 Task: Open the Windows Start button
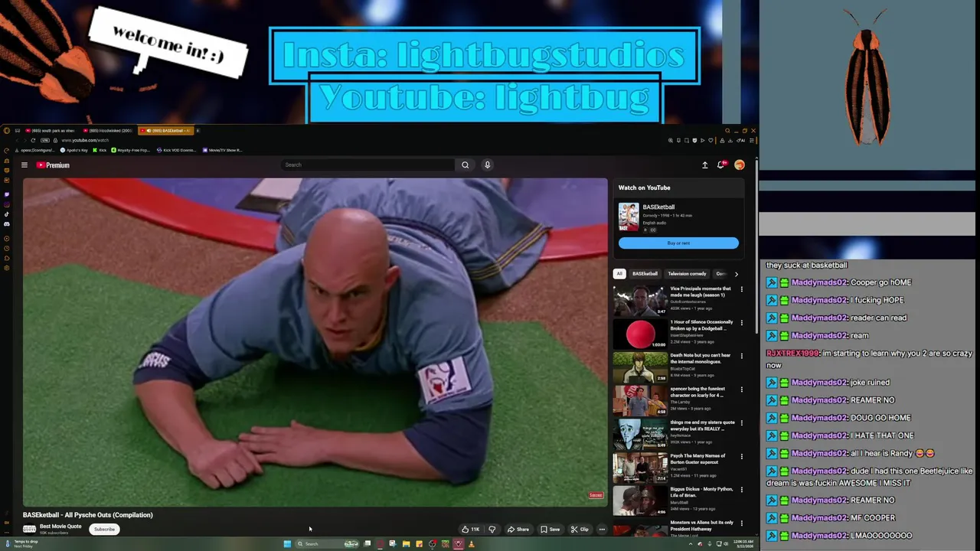pos(287,544)
